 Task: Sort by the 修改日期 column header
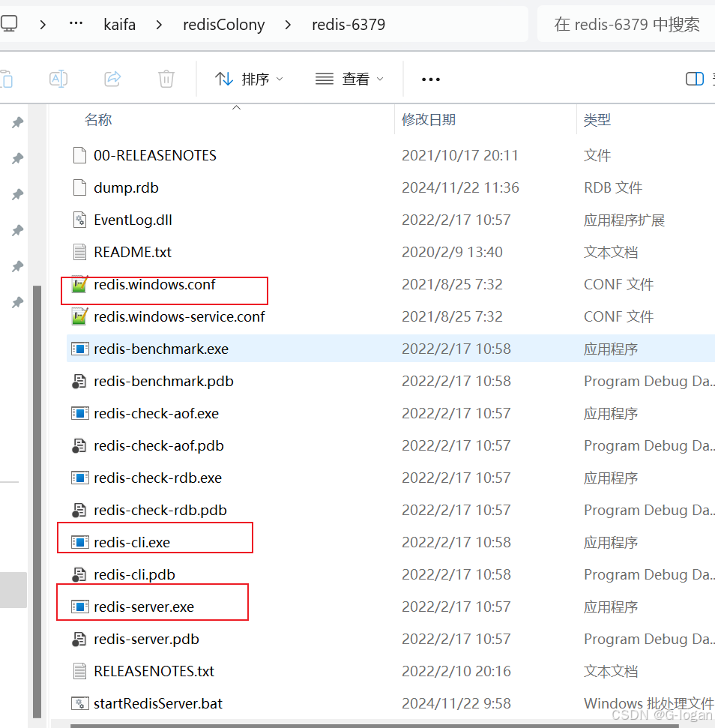coord(428,120)
